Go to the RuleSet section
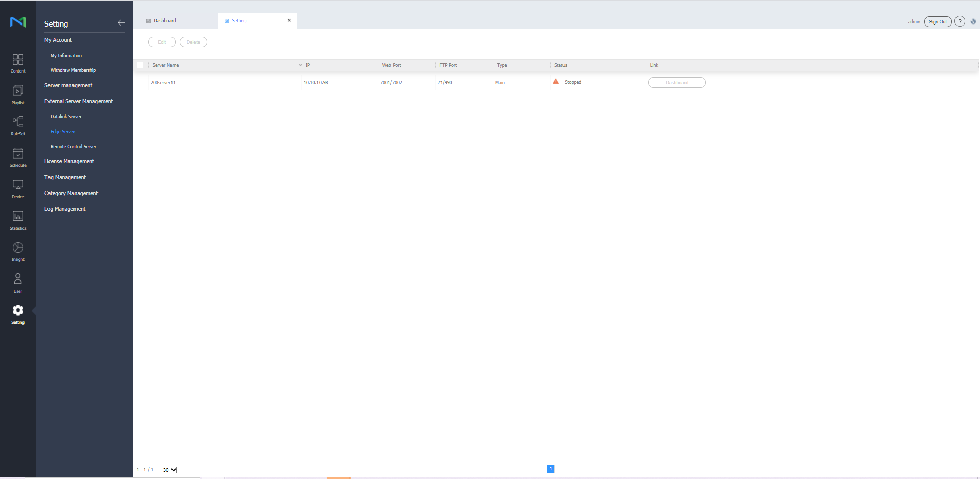Image resolution: width=980 pixels, height=479 pixels. click(18, 126)
